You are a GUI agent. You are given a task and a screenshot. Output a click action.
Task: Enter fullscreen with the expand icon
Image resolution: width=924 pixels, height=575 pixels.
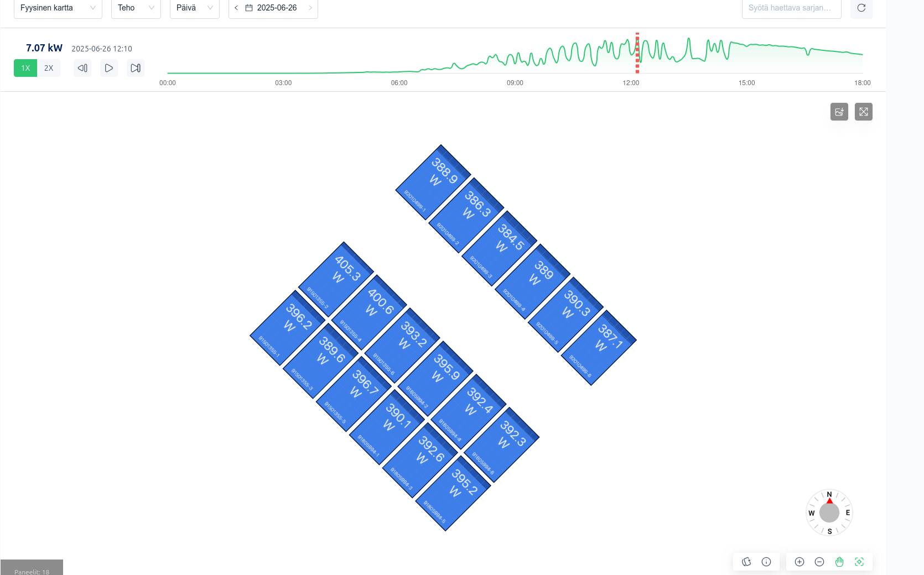863,112
